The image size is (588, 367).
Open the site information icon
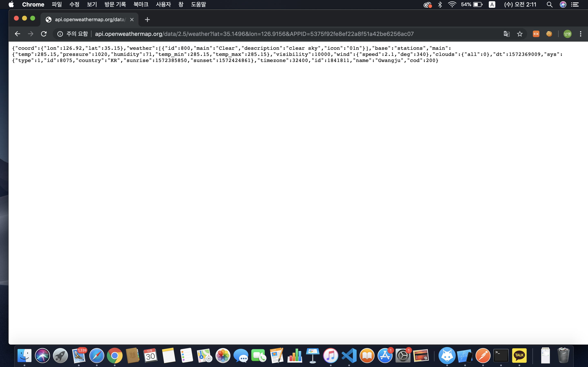click(60, 34)
